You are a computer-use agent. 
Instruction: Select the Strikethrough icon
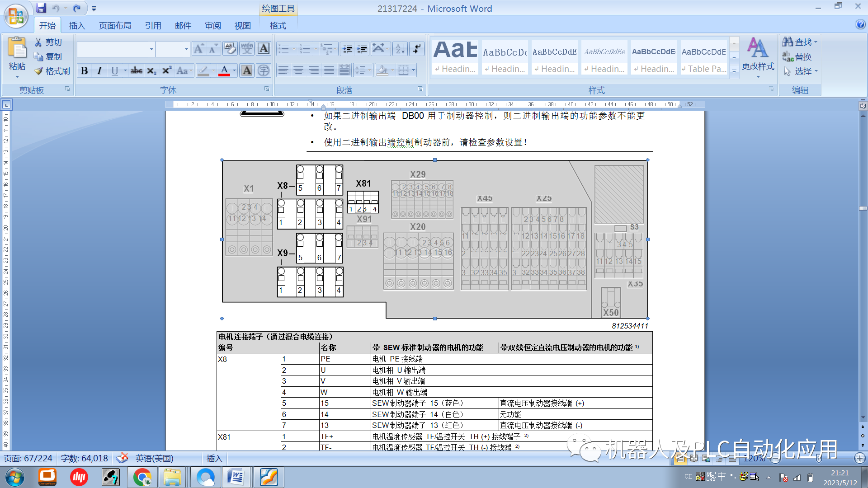(x=136, y=70)
